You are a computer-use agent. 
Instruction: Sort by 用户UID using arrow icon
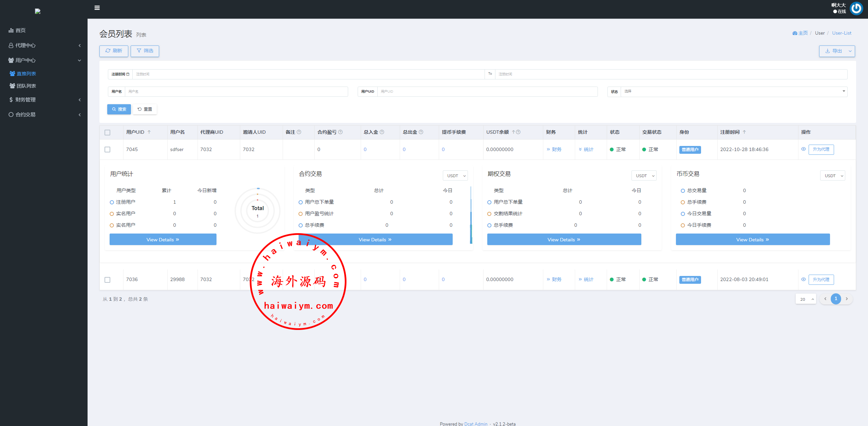(149, 132)
